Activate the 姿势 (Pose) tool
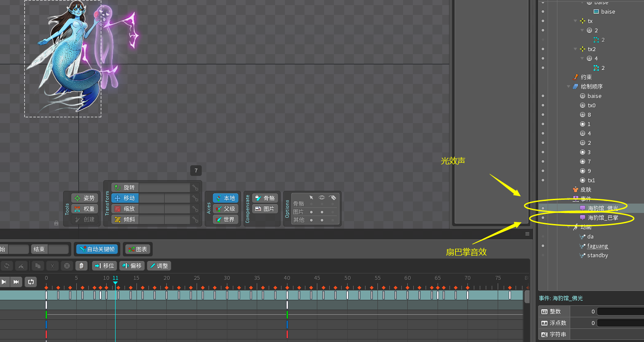 click(x=84, y=198)
